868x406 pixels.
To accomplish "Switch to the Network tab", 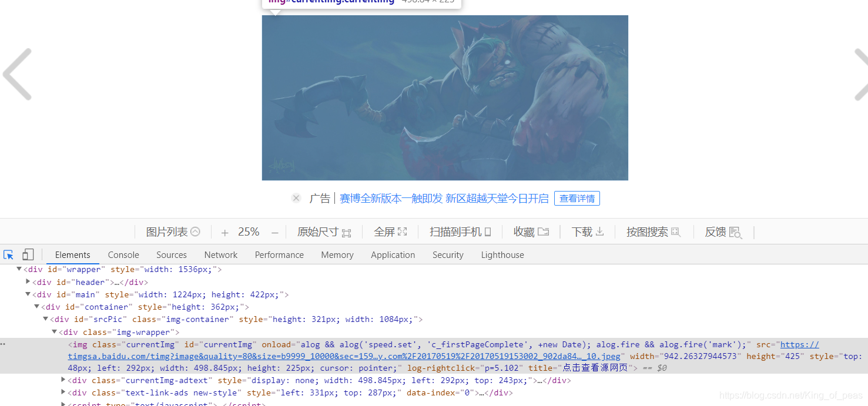I will [221, 255].
